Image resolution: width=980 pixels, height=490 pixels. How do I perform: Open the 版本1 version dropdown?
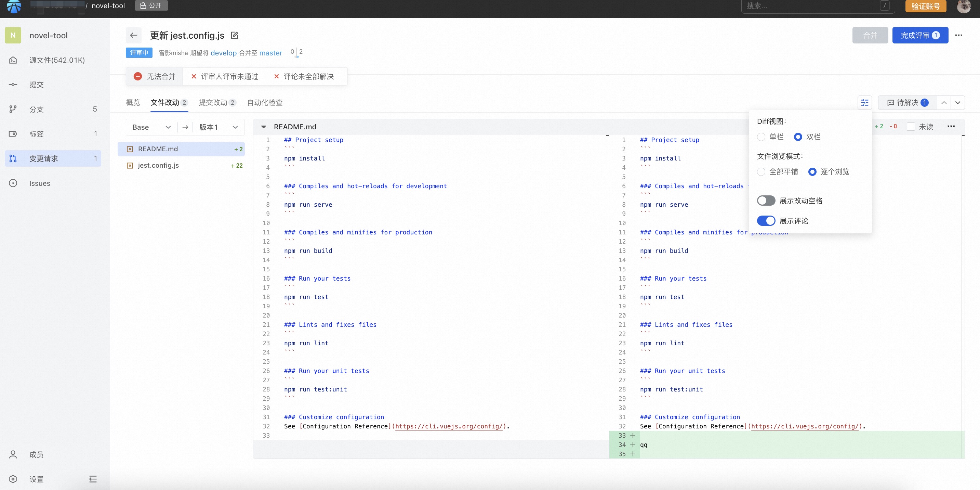pyautogui.click(x=218, y=127)
